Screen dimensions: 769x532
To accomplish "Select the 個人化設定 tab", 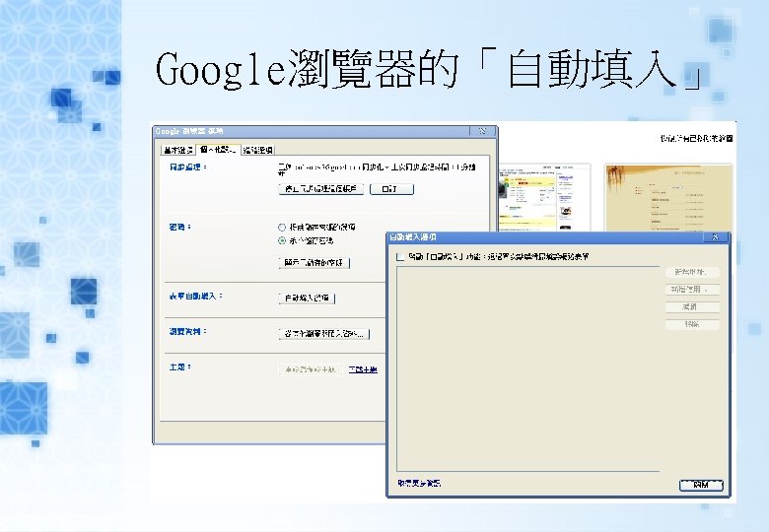I will click(218, 150).
